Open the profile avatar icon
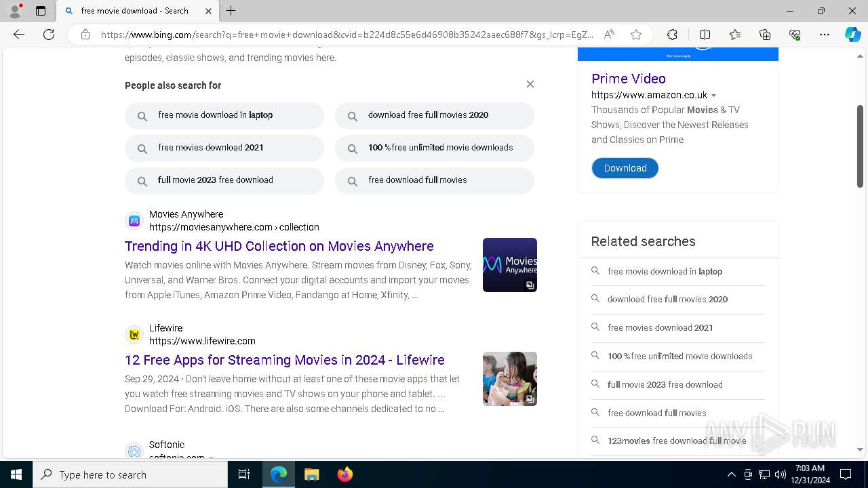The height and width of the screenshot is (488, 868). coord(15,11)
